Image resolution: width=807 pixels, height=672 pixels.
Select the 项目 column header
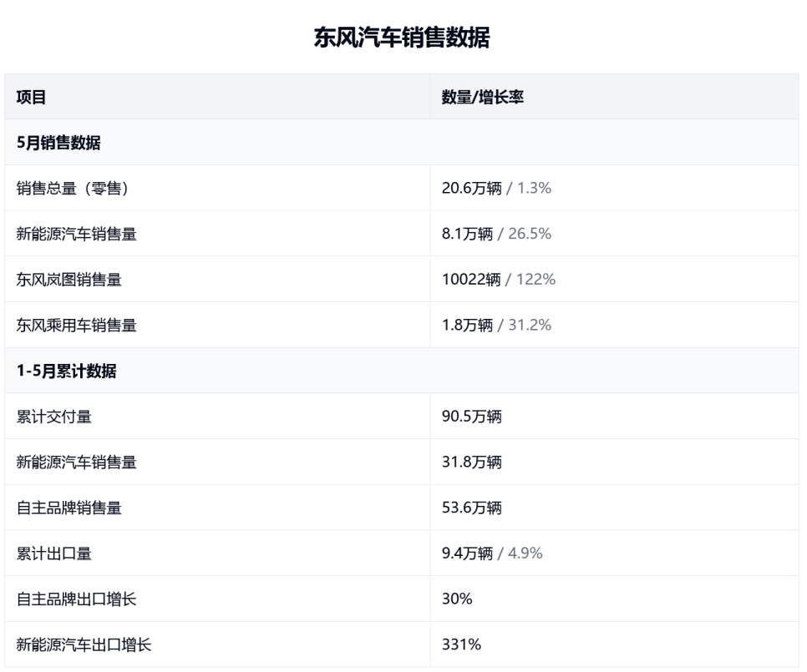pyautogui.click(x=31, y=97)
